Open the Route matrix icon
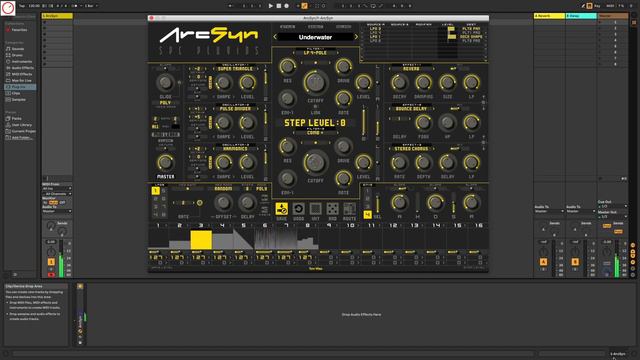The height and width of the screenshot is (360, 640). coord(349,209)
